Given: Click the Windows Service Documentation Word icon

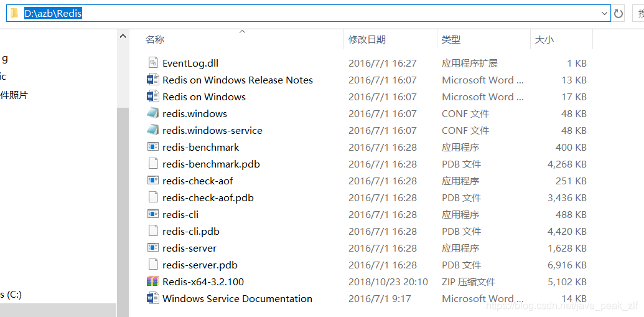Looking at the screenshot, I should pyautogui.click(x=153, y=298).
